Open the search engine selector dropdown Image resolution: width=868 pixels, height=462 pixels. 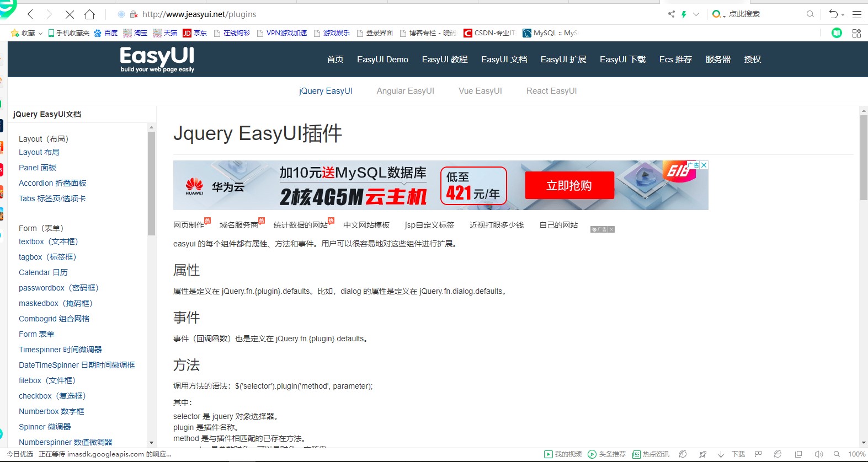tap(718, 14)
